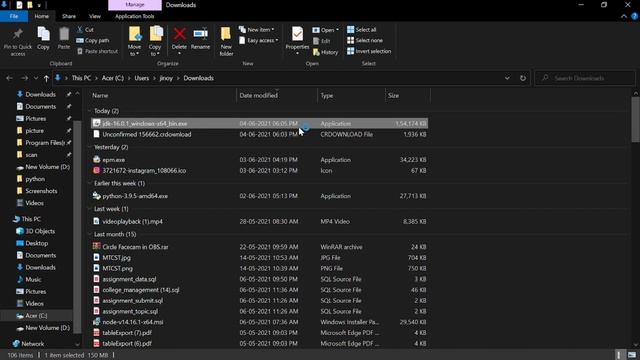640x360 pixels.
Task: Click Invert selection in ribbon
Action: click(369, 51)
